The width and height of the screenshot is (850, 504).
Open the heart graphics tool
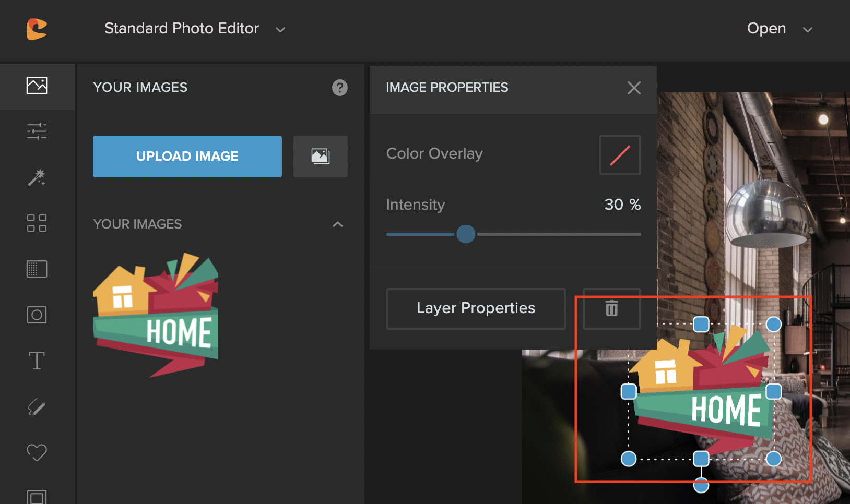[x=37, y=452]
